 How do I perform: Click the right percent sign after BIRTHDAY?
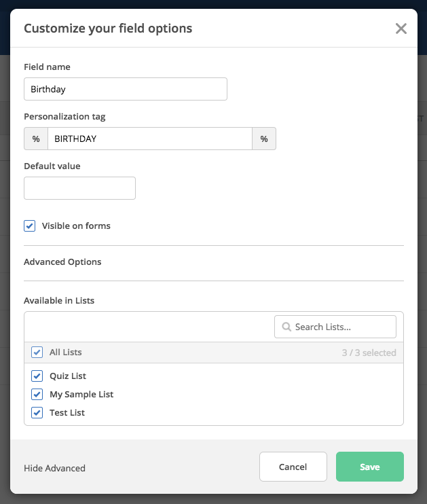point(264,139)
